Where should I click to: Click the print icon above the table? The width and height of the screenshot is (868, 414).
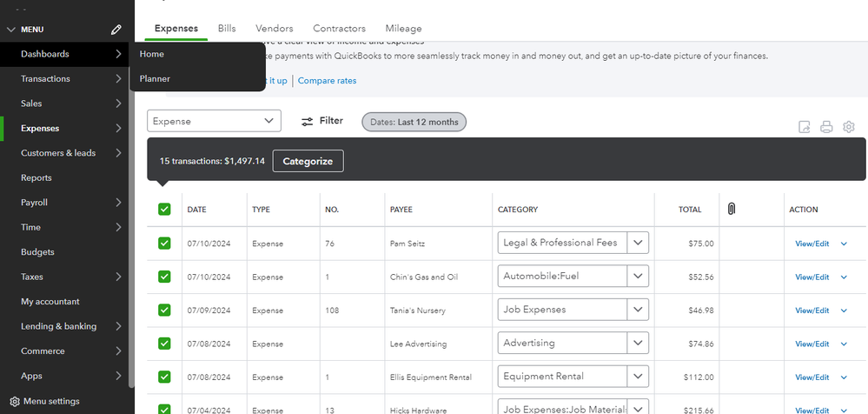pos(826,127)
